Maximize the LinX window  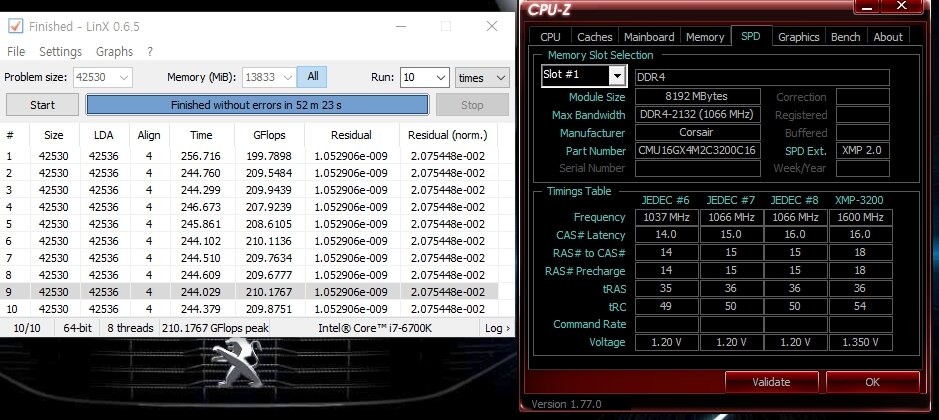tap(446, 26)
